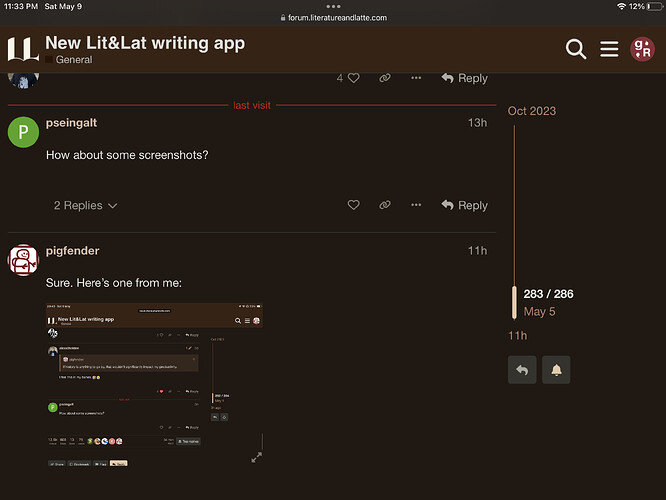Expand the screenshot with the enlarge arrows icon
This screenshot has height=500, width=666.
point(256,458)
